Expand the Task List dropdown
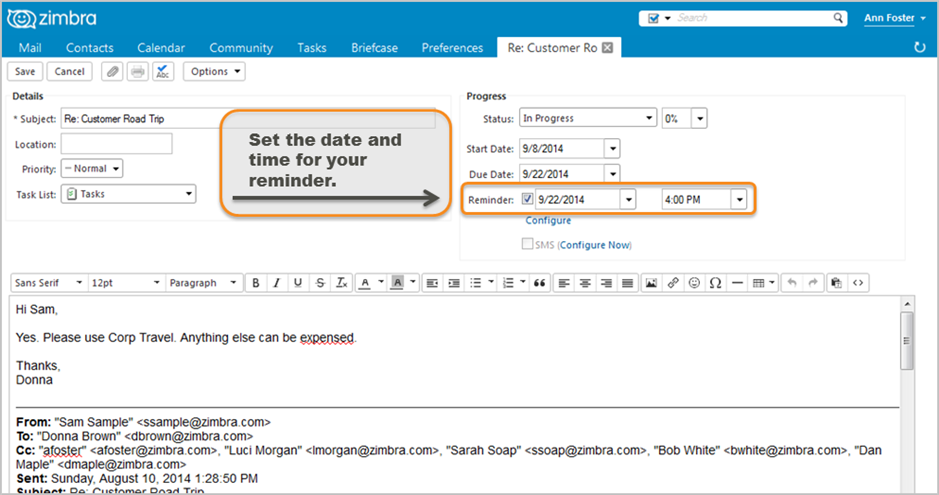Viewport: 939px width, 495px height. coord(128,194)
